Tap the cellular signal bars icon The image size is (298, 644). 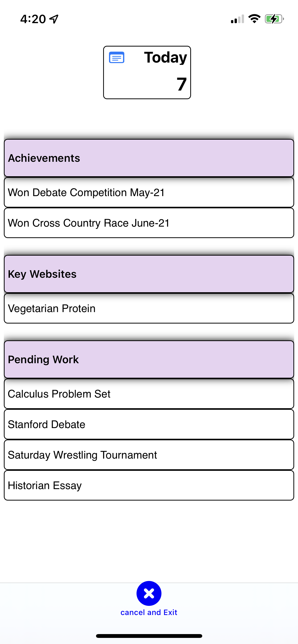tap(237, 19)
